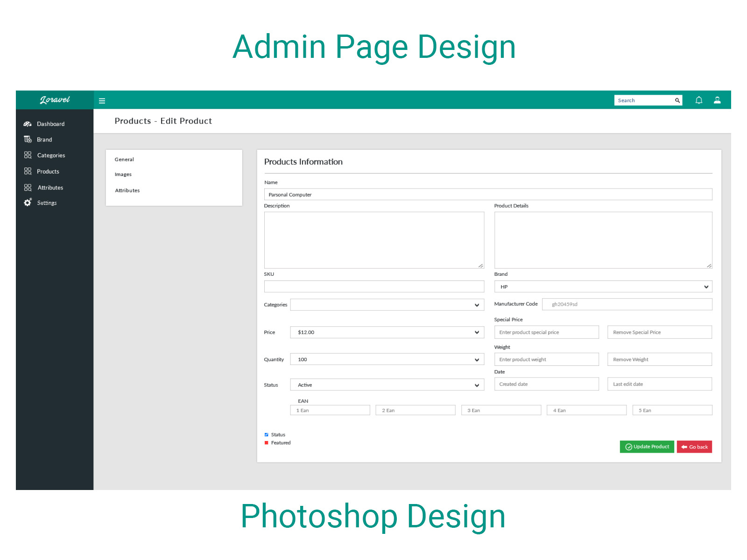747x560 pixels.
Task: Click the notification bell icon
Action: 699,100
